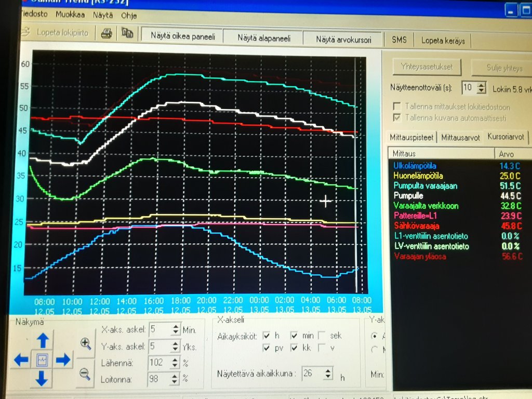
Task: Select the Ulkolämpötila measurement row
Action: pyautogui.click(x=458, y=166)
